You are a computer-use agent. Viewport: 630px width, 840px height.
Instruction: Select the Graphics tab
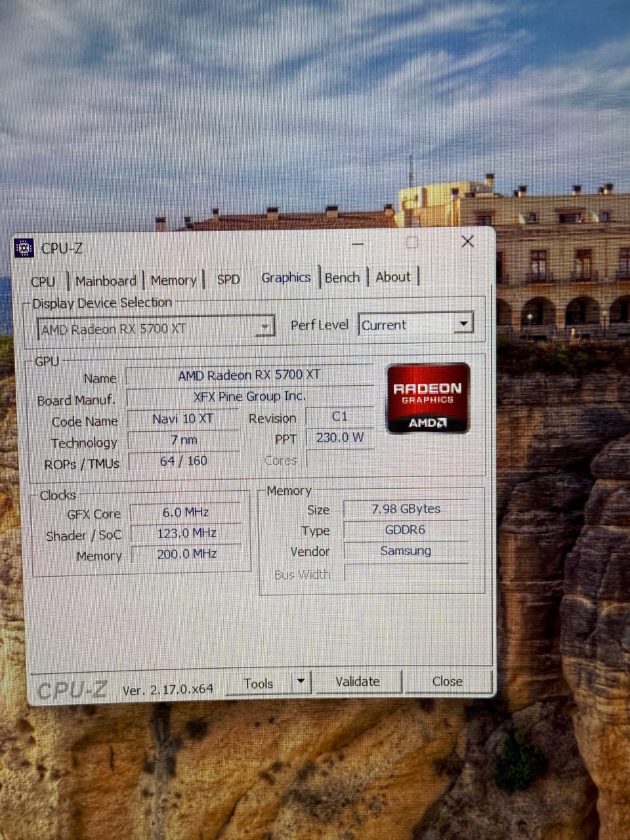(x=285, y=277)
